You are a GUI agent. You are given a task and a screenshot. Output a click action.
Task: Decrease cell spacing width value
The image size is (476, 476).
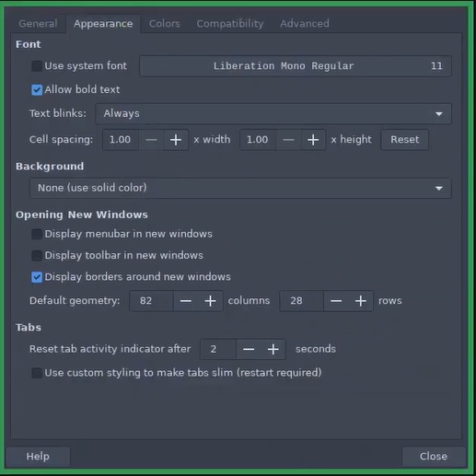151,140
